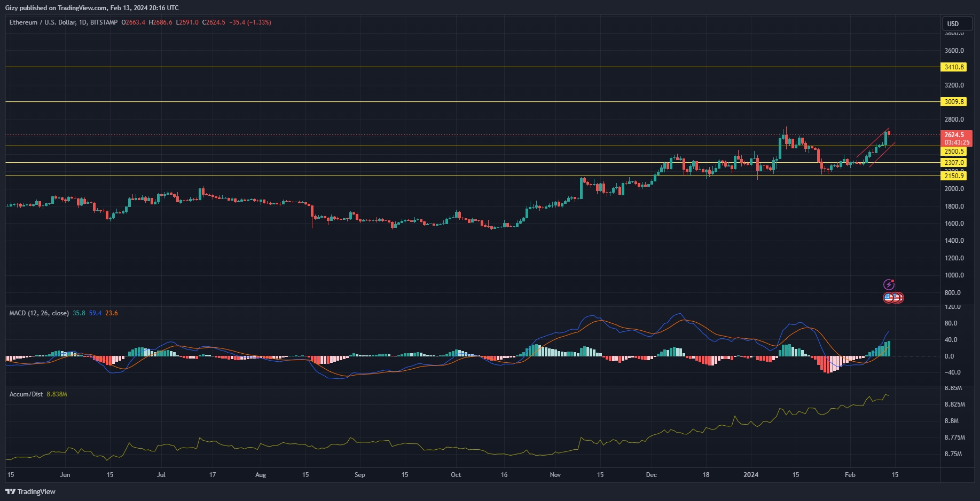Image resolution: width=980 pixels, height=501 pixels.
Task: Click the Dec label on the time axis
Action: tap(651, 475)
